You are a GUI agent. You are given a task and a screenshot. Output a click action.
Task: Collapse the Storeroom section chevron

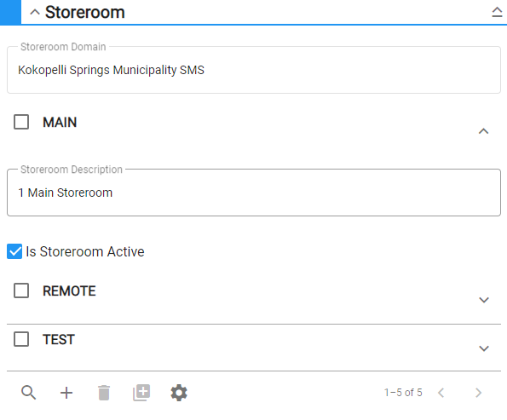point(35,12)
